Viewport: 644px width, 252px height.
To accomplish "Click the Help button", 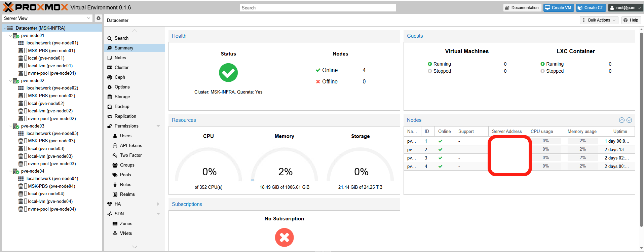I will coord(631,20).
